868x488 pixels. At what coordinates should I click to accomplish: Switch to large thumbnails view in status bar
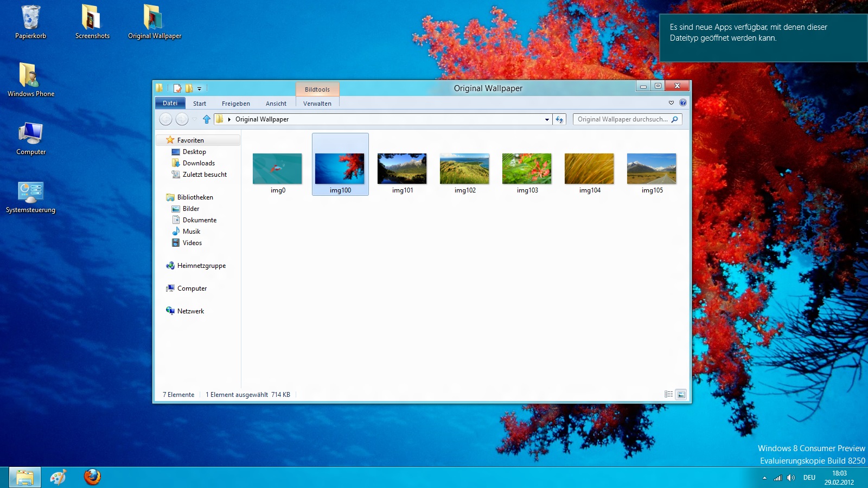pos(681,394)
